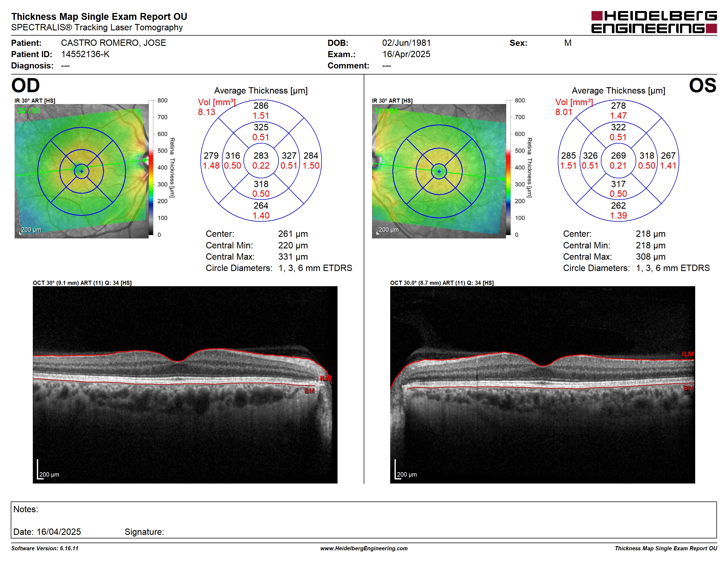Click the OS outer inferior thickness '262'

618,205
